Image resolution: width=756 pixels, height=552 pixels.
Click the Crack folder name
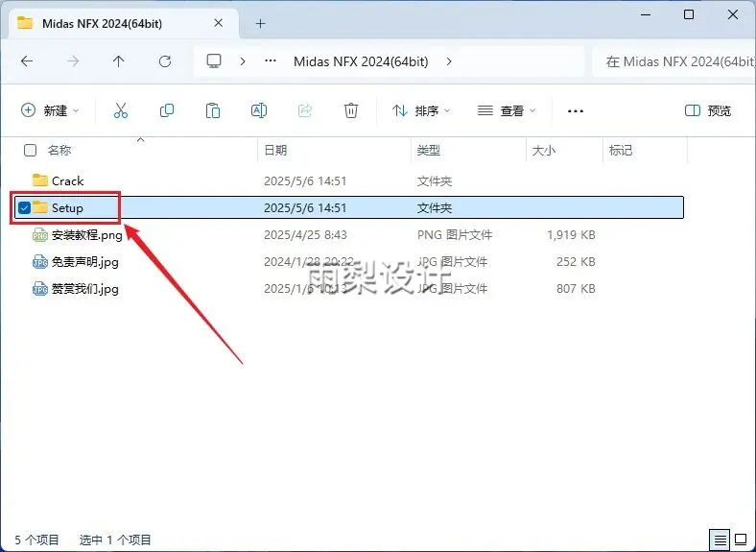[x=67, y=180]
